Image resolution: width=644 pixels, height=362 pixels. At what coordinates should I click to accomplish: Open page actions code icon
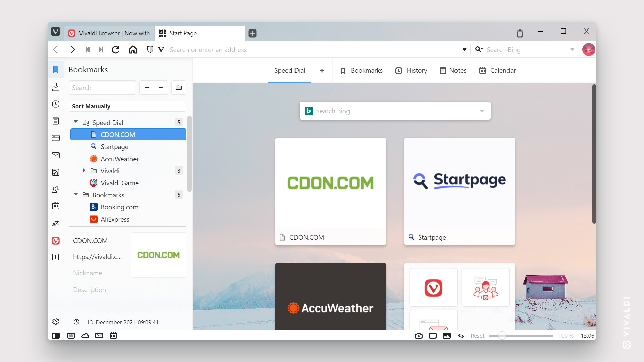click(x=461, y=336)
